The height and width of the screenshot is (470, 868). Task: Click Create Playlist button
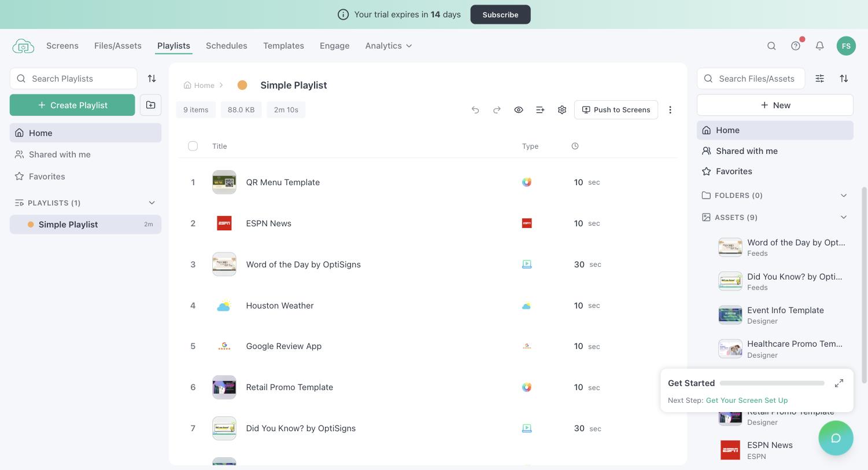tap(72, 105)
